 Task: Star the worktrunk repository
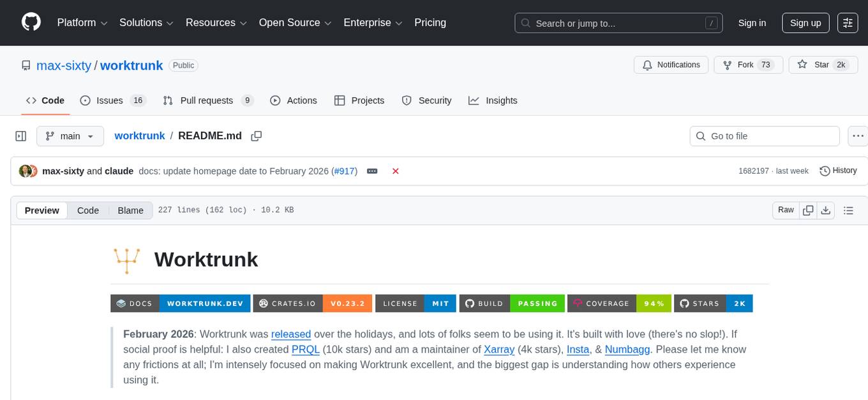click(823, 65)
